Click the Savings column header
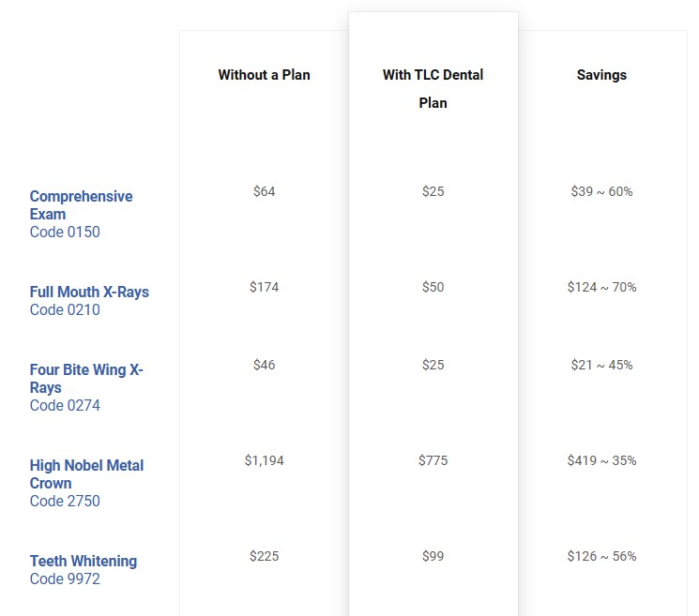The width and height of the screenshot is (699, 616). click(601, 75)
